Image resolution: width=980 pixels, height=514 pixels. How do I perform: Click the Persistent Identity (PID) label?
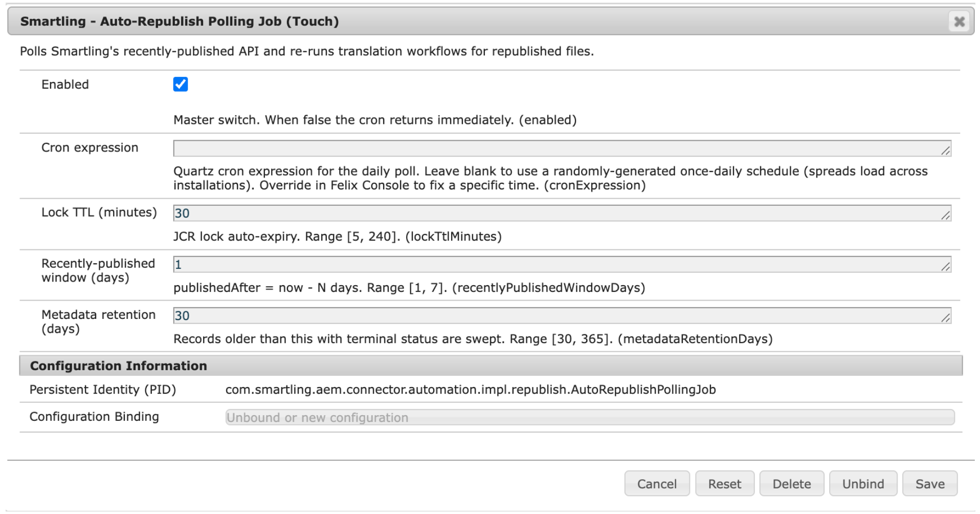point(103,390)
